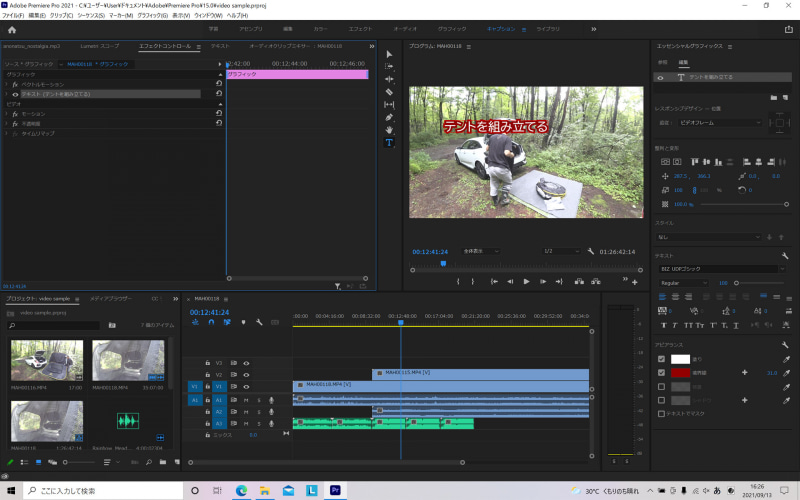Enable the Shadow checkbox in Appearance
This screenshot has width=800, height=500.
click(x=662, y=401)
